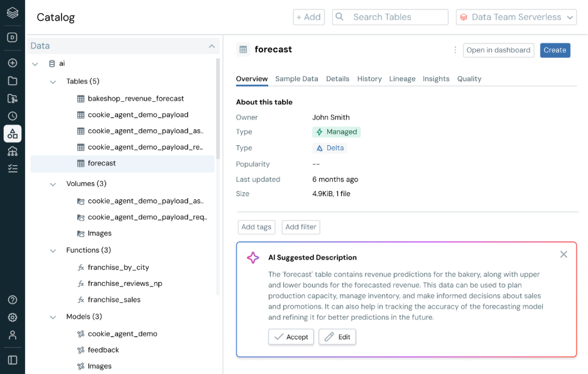This screenshot has height=374, width=588.
Task: Open Workflows from the left sidebar
Action: 13,151
